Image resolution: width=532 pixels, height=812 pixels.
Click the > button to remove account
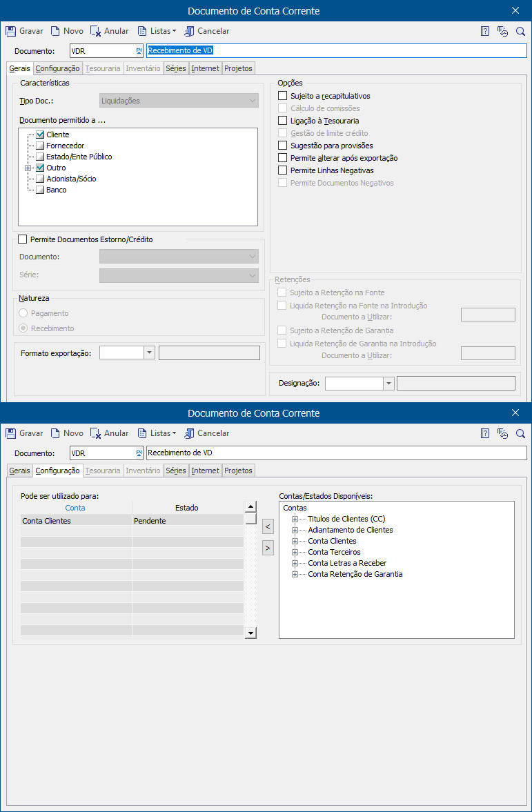[x=268, y=548]
